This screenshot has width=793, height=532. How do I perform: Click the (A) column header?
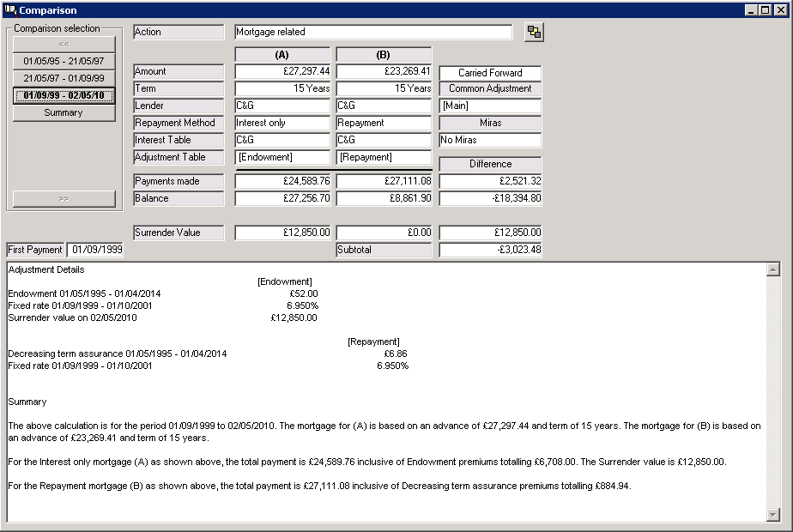click(x=282, y=55)
